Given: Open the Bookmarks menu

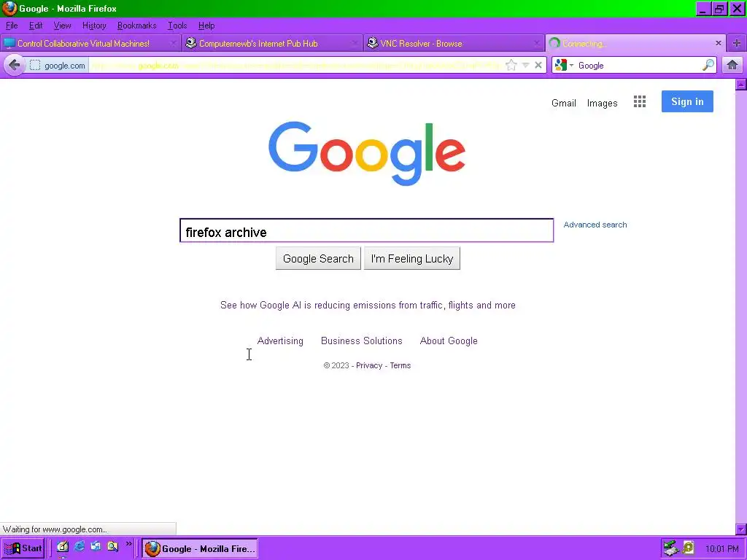Looking at the screenshot, I should pos(136,26).
